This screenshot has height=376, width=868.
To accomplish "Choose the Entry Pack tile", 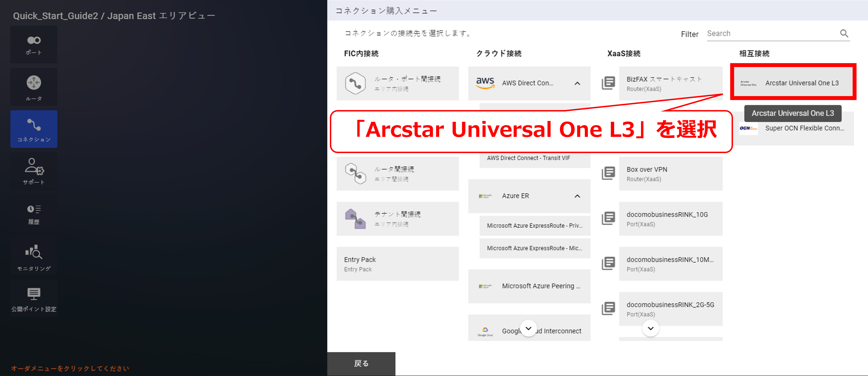I will tap(397, 264).
